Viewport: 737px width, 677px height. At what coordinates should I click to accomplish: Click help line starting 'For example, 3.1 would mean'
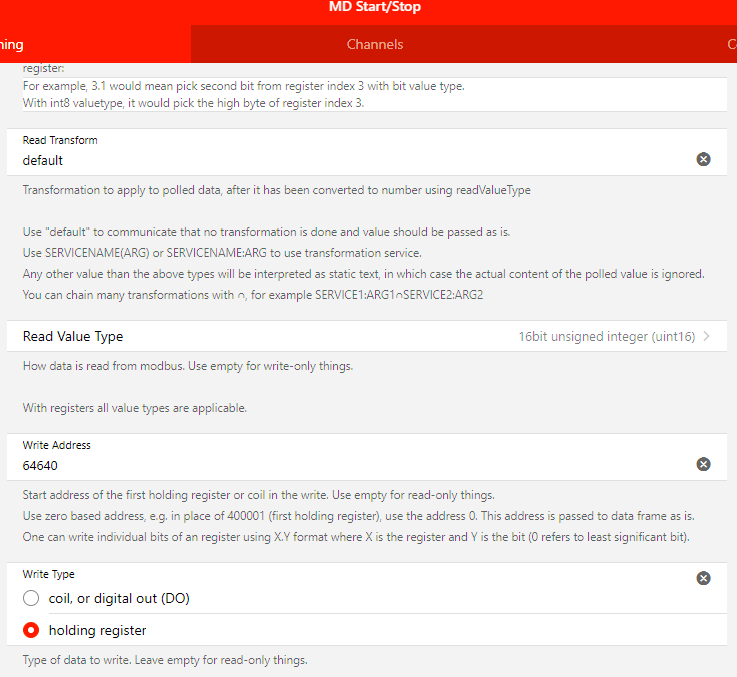click(x=243, y=86)
